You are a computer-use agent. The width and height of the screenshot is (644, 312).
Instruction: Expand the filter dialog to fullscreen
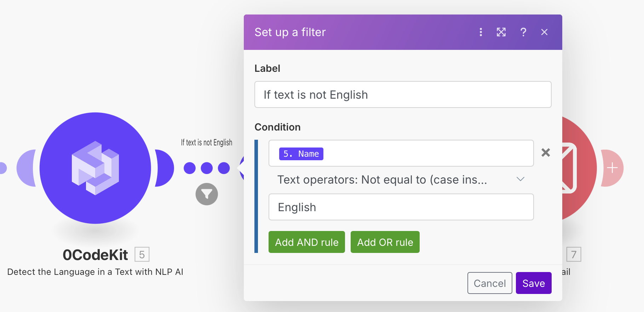pos(501,32)
